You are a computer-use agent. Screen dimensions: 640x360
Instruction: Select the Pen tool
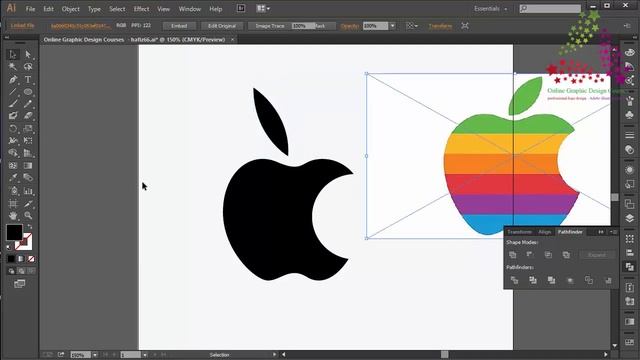pos(13,80)
